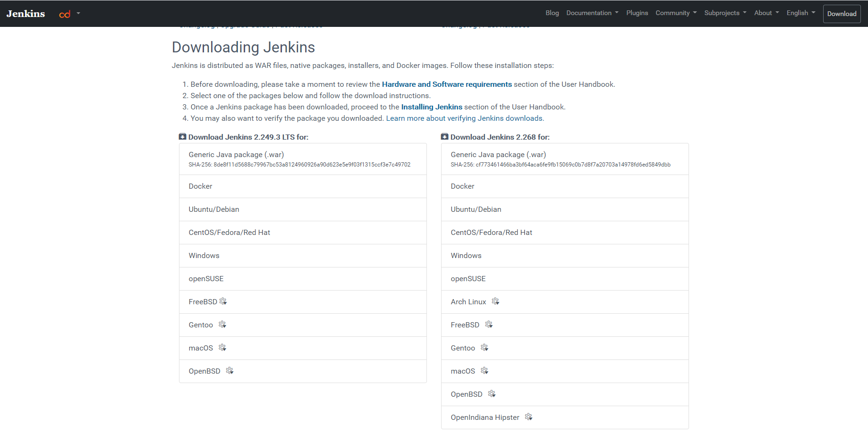Open Learn more about verifying Jenkins downloads

465,118
